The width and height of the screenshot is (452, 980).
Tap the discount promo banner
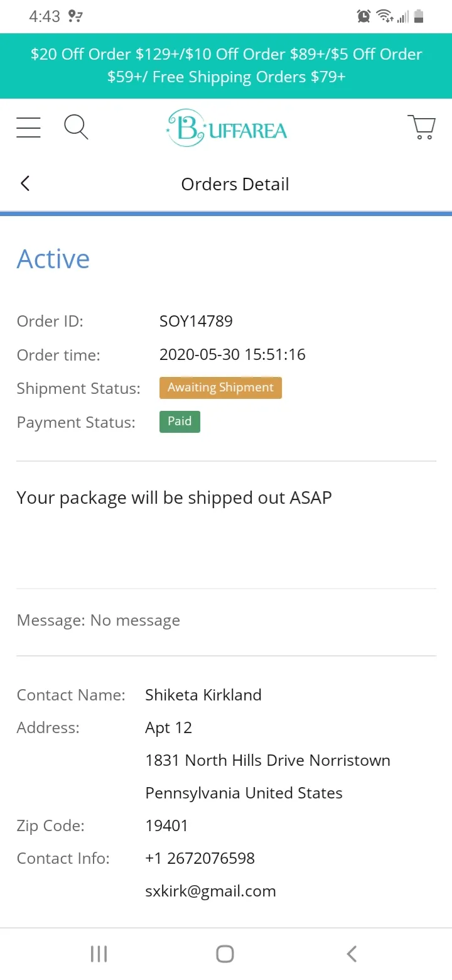226,65
